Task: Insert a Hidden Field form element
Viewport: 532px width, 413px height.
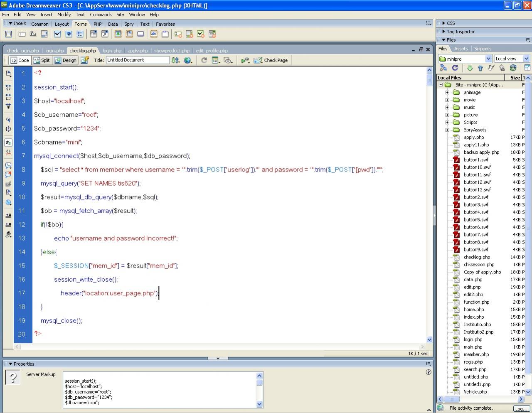Action: click(33, 34)
